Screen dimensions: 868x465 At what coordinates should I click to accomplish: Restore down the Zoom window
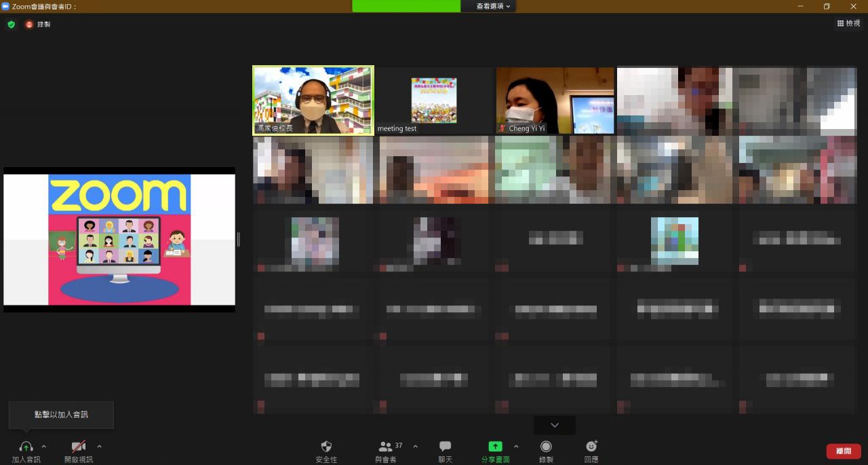click(x=827, y=6)
